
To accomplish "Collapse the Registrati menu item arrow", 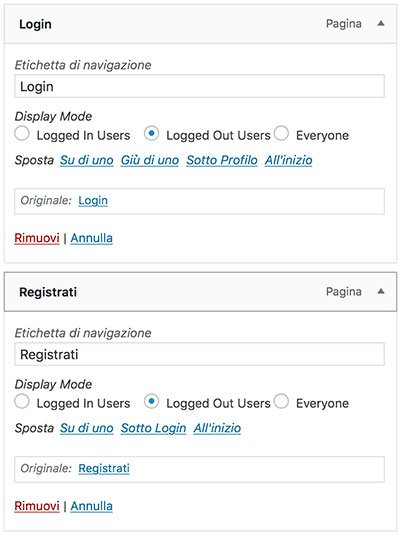I will click(x=381, y=291).
